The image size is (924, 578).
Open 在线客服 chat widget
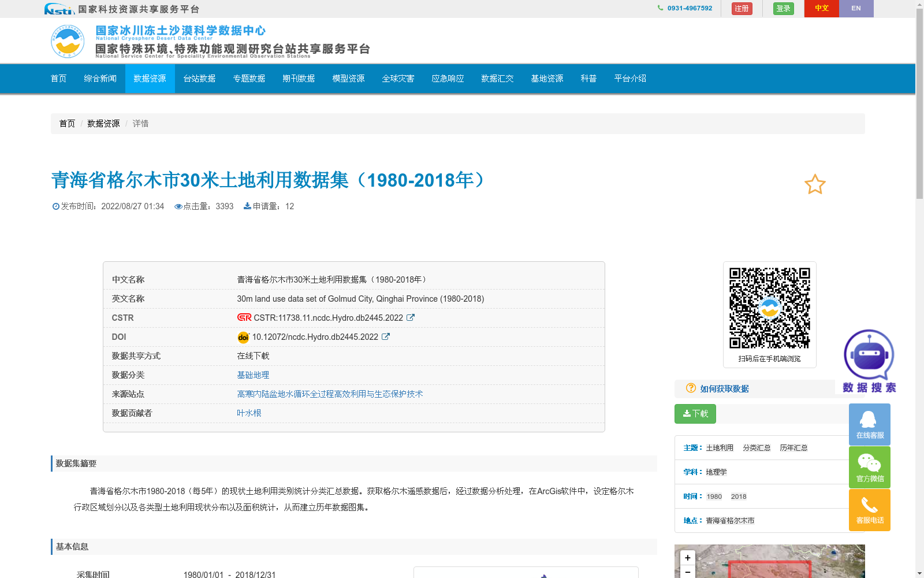870,424
